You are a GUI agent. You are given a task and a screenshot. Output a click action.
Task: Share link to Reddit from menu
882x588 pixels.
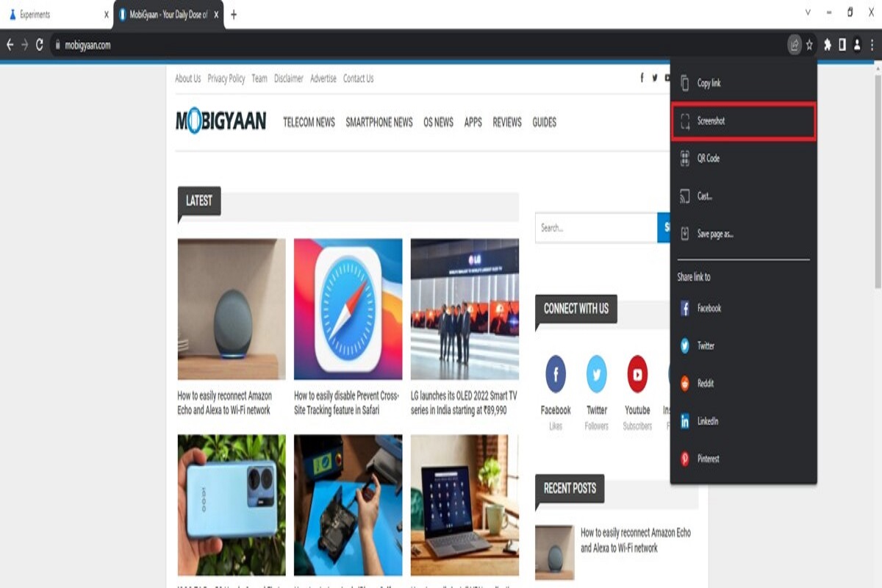(743, 383)
